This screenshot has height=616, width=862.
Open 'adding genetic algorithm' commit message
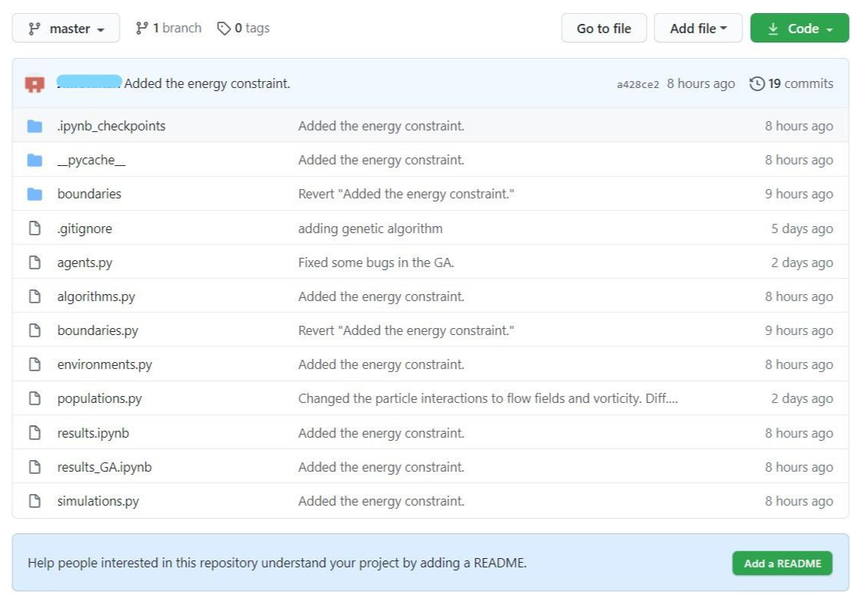(370, 228)
